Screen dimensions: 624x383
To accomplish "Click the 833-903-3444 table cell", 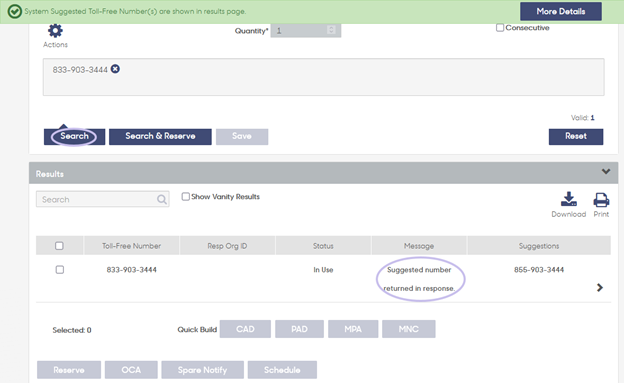I will pyautogui.click(x=131, y=270).
